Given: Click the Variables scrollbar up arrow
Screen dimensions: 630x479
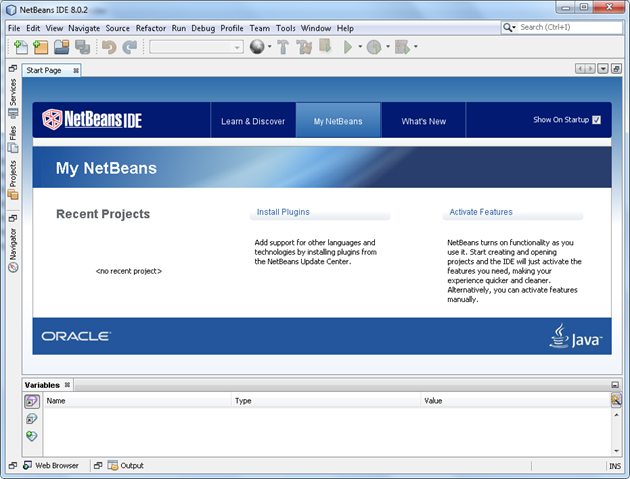Looking at the screenshot, I should pyautogui.click(x=616, y=415).
